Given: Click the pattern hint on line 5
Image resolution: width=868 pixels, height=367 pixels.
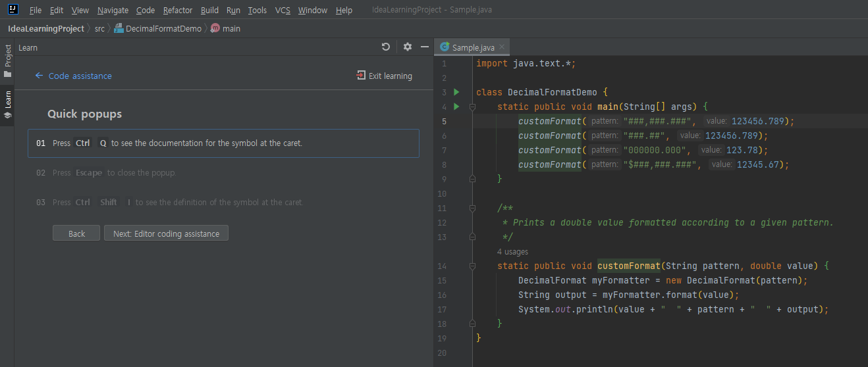Looking at the screenshot, I should pos(604,121).
